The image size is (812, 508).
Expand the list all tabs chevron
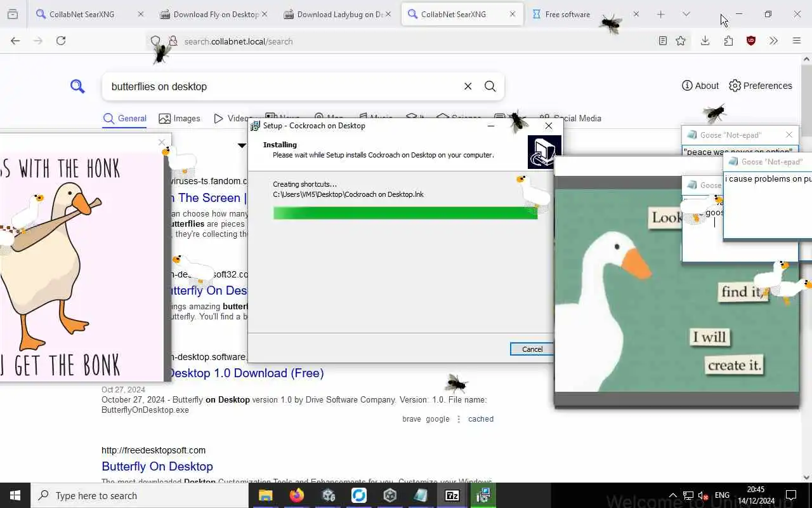point(686,14)
